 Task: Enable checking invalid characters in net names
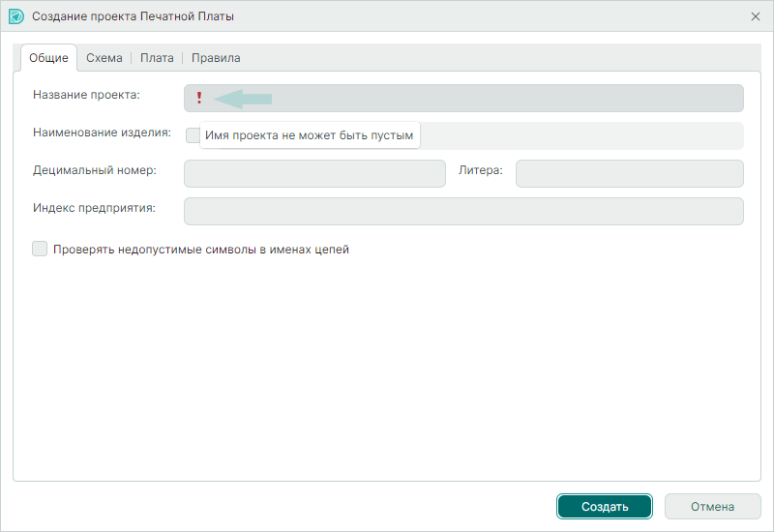40,249
